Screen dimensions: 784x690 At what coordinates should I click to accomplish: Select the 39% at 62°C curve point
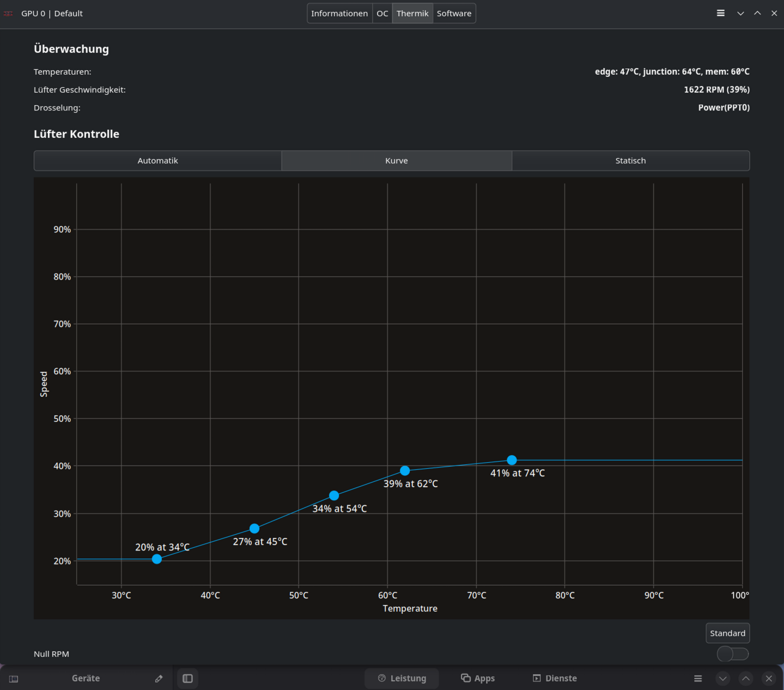click(x=405, y=470)
